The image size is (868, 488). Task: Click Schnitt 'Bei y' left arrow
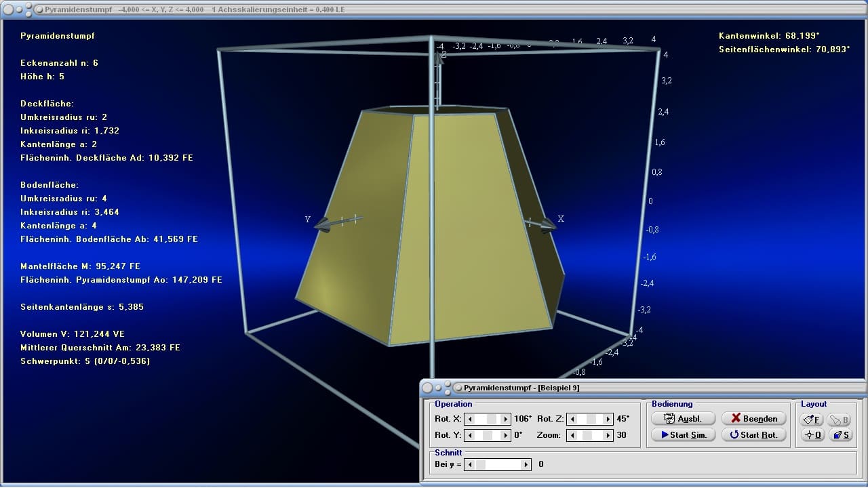pyautogui.click(x=469, y=464)
